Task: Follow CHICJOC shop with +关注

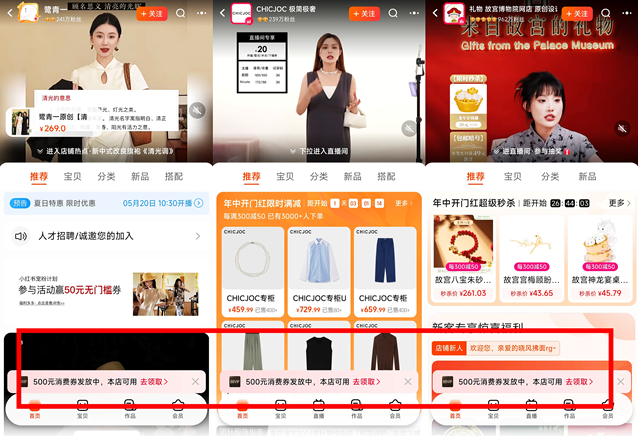Action: tap(364, 14)
